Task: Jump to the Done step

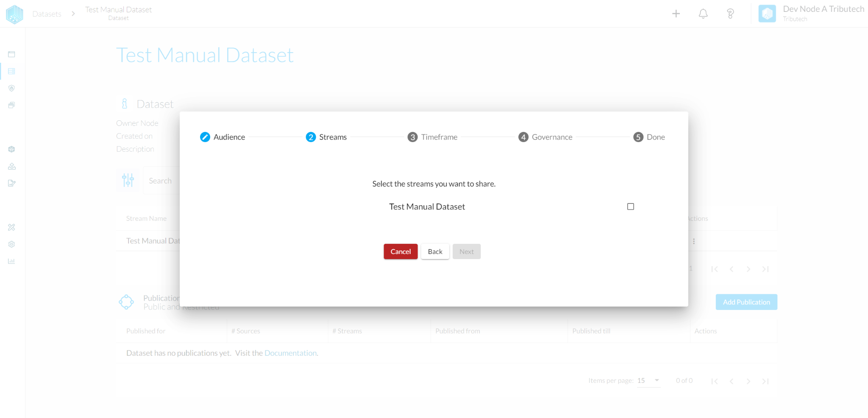Action: (649, 137)
